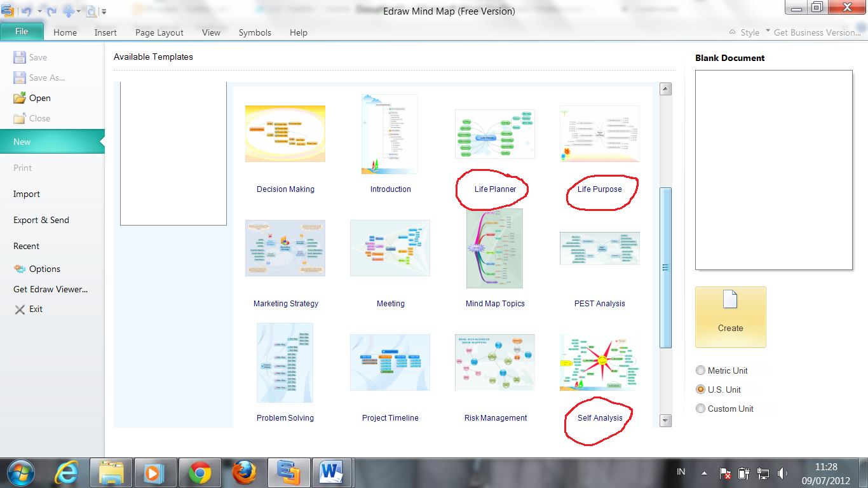Screen dimensions: 868x488
Task: Click the Undo icon in quick access toolbar
Action: (x=25, y=11)
